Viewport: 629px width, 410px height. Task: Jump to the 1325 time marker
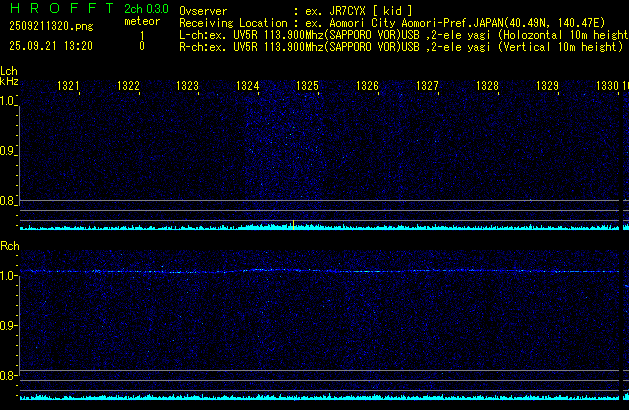307,87
